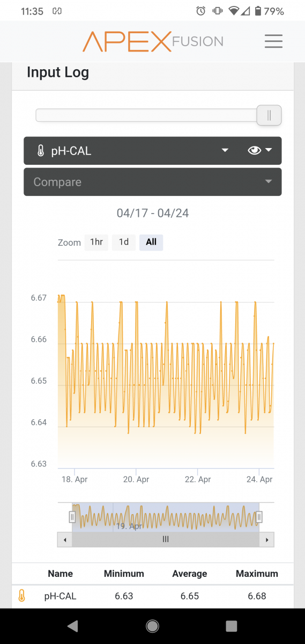Tap Android home circle button
This screenshot has width=305, height=644.
click(x=153, y=626)
